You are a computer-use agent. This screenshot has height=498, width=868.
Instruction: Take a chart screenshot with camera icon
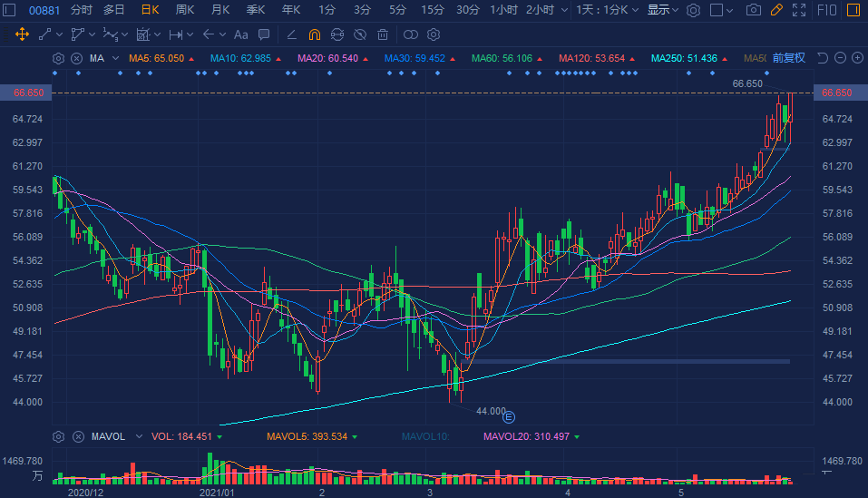click(753, 10)
